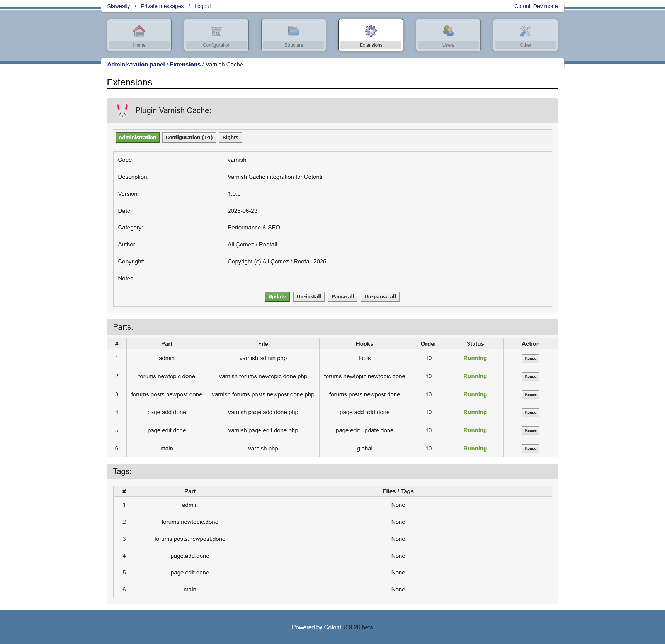Screen dimensions: 665x644
Task: Click Running status of main part
Action: (x=475, y=449)
